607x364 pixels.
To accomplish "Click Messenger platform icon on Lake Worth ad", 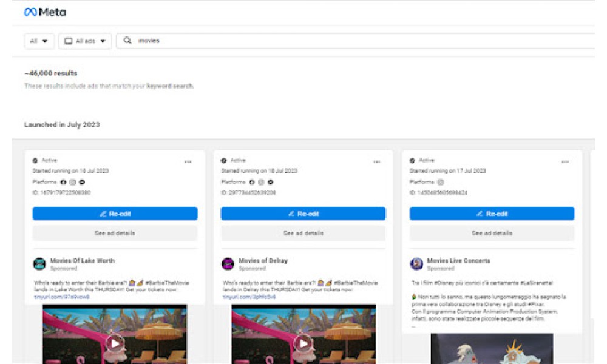I will pos(82,182).
